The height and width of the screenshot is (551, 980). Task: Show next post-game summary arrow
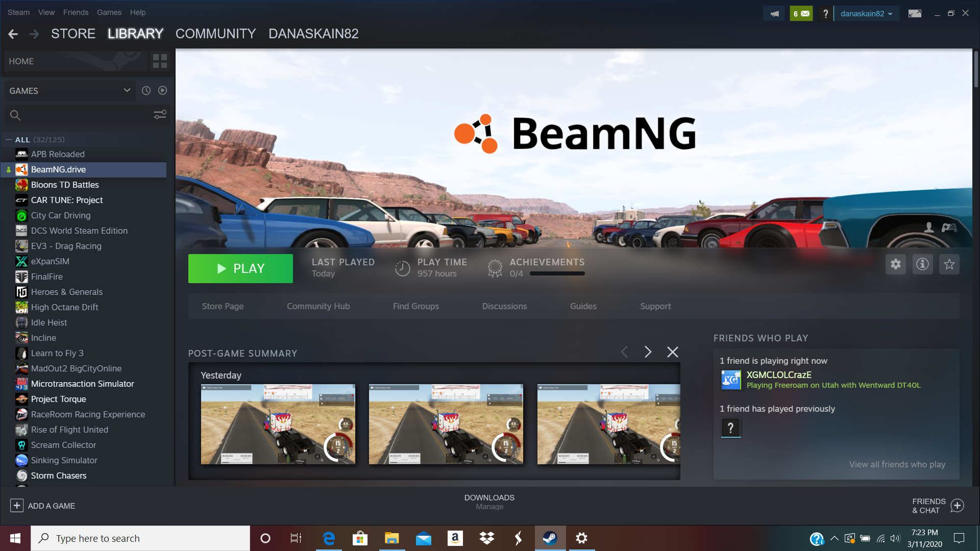click(x=648, y=352)
